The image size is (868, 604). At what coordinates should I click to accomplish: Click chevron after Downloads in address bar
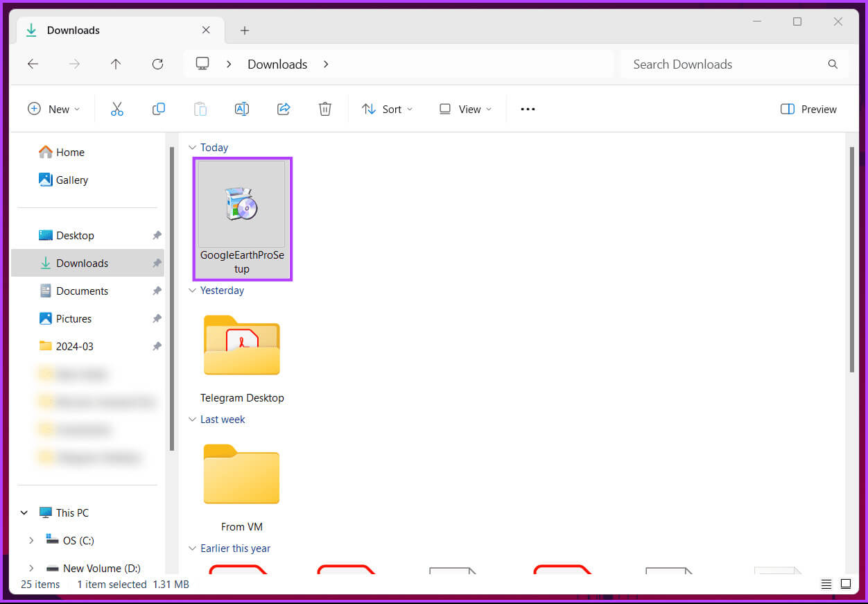click(326, 64)
